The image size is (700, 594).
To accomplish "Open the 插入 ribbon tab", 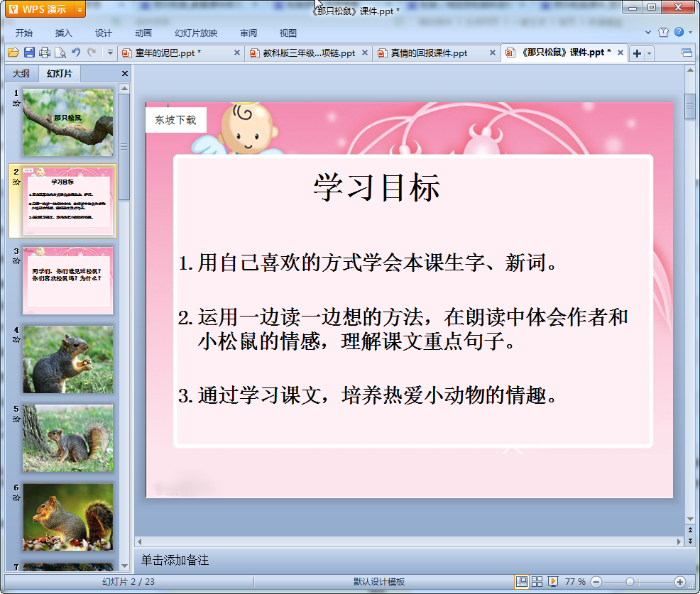I will (x=63, y=33).
